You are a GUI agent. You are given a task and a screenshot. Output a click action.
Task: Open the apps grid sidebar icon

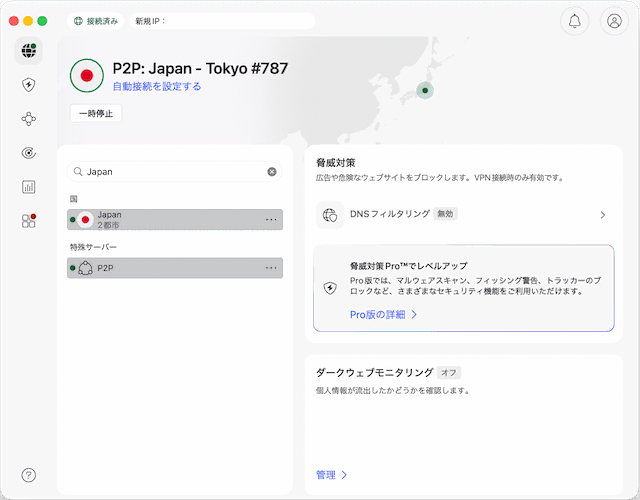(x=29, y=220)
